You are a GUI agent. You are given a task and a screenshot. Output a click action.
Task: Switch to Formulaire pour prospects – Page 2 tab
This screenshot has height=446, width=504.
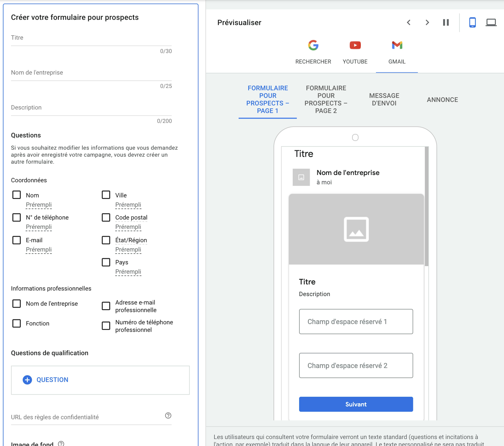[x=326, y=99]
